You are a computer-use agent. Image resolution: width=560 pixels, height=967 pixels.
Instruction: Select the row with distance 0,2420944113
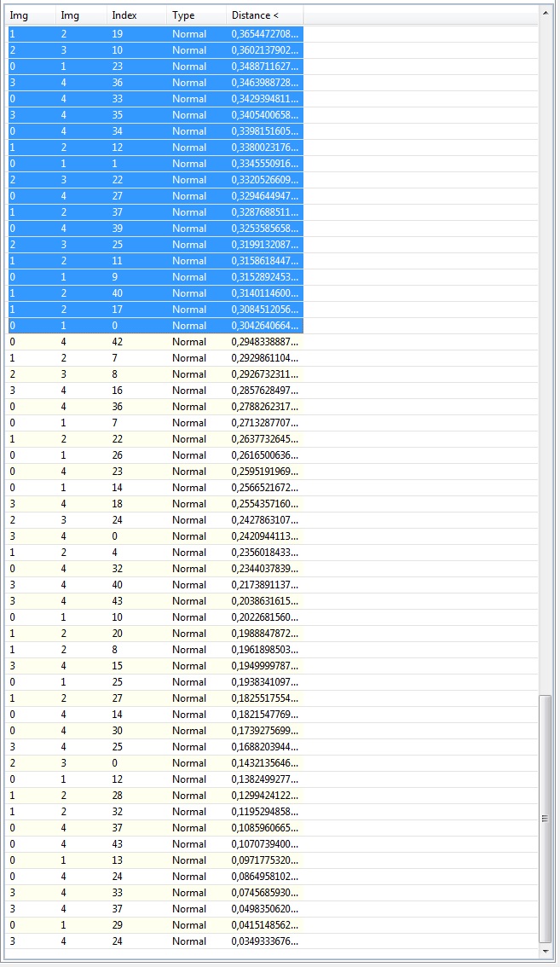coord(153,536)
